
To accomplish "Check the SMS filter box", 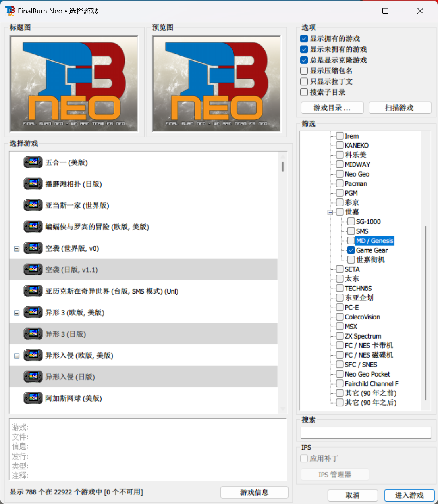I will tap(351, 231).
